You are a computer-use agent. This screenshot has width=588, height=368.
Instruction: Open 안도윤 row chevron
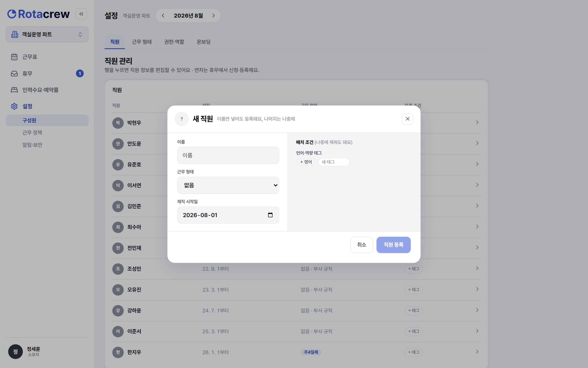point(477,143)
